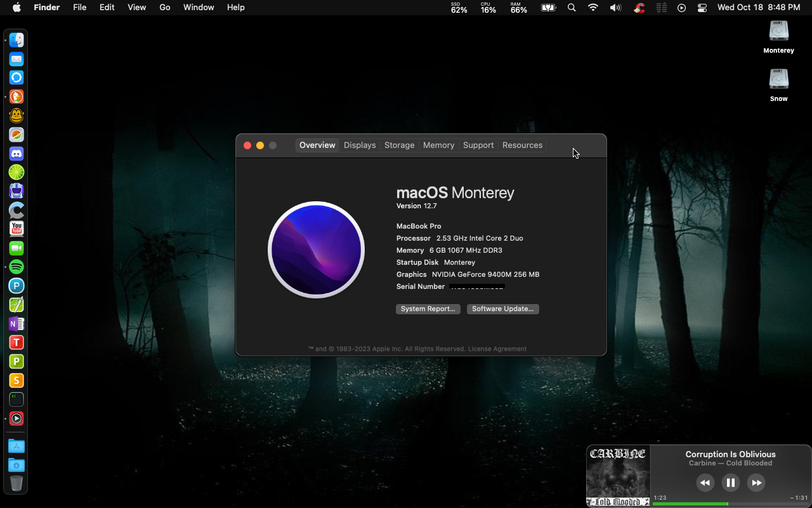Image resolution: width=812 pixels, height=508 pixels.
Task: Launch the Mail app from the Dock
Action: click(x=16, y=59)
